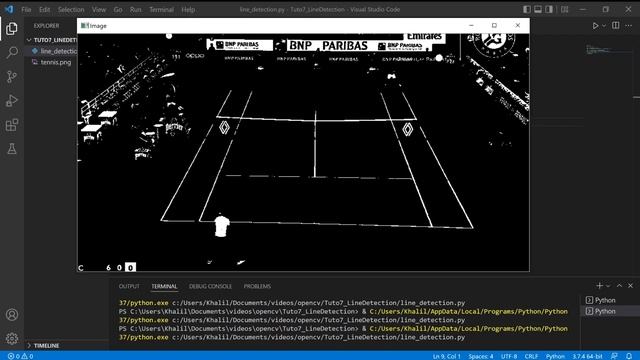640x360 pixels.
Task: Click Ln 9, Col 1 status entry
Action: coord(447,356)
